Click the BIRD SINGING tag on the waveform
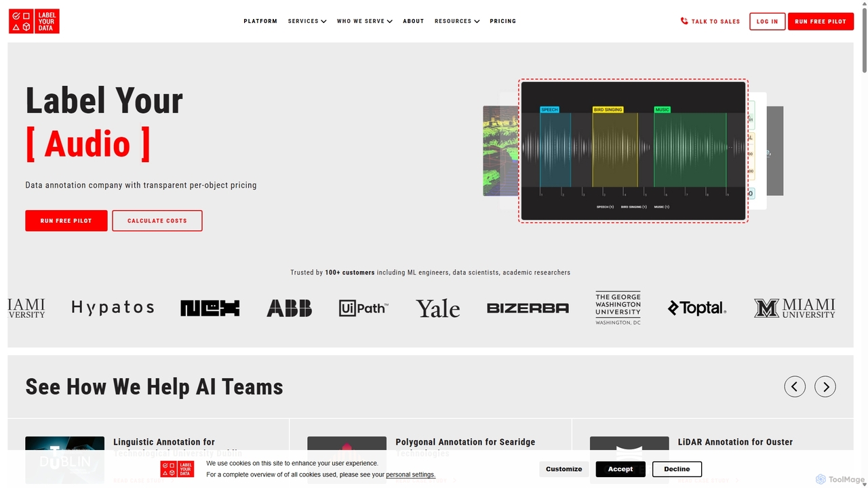This screenshot has width=868, height=488. 608,110
